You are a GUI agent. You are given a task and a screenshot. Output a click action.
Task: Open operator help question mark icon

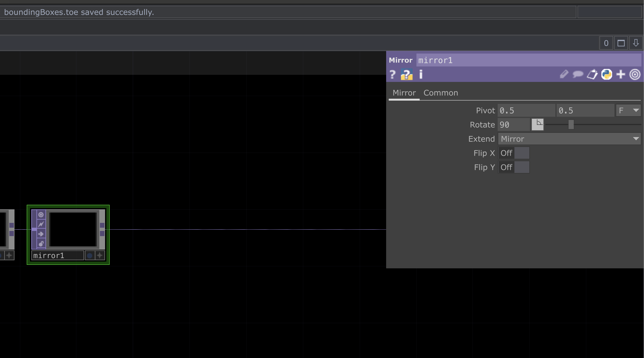click(x=392, y=75)
